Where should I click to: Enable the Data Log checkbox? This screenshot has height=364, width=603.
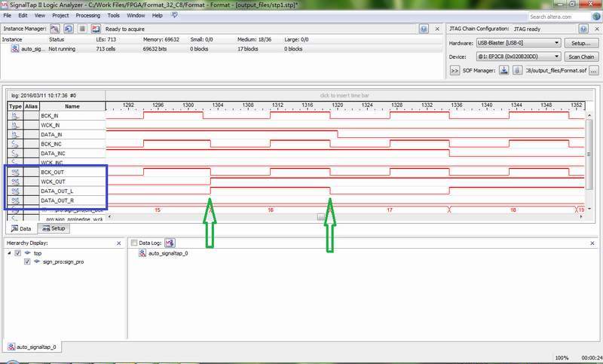134,243
